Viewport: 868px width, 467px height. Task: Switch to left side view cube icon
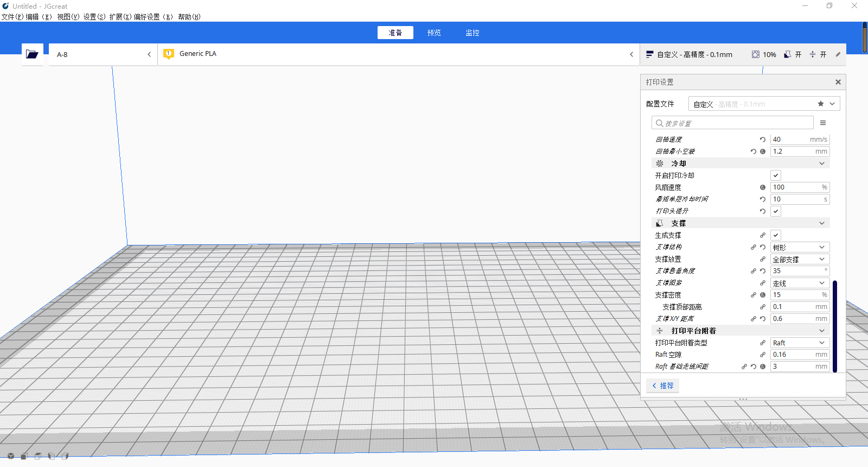coord(52,456)
